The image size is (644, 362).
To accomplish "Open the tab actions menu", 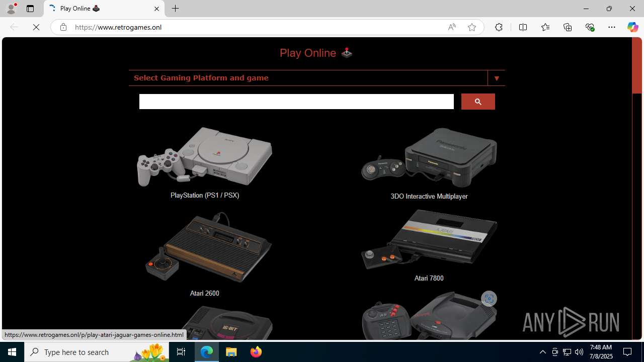I will (30, 9).
